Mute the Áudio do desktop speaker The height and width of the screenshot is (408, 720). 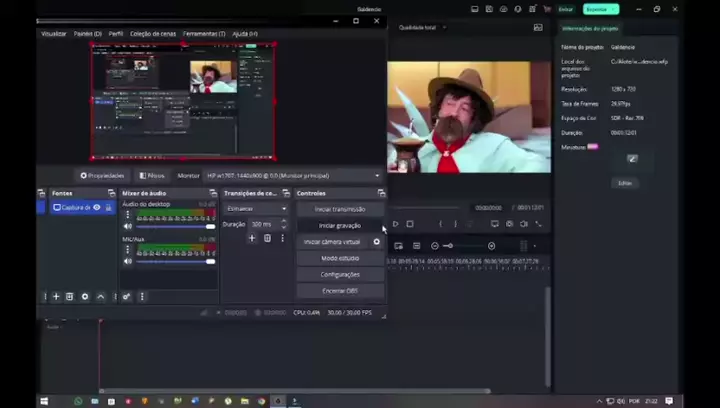127,226
